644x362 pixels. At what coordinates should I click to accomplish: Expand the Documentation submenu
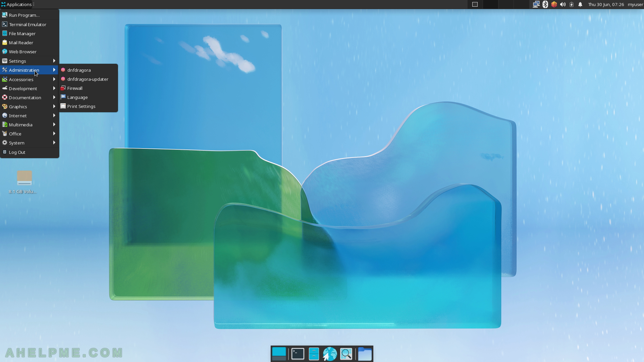30,98
